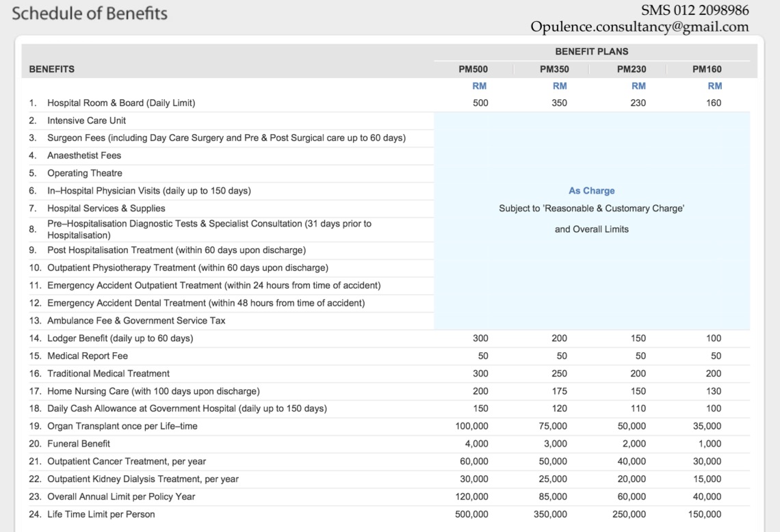Click 'Traditional Medical Treatment' row label
The width and height of the screenshot is (780, 532).
coord(108,373)
